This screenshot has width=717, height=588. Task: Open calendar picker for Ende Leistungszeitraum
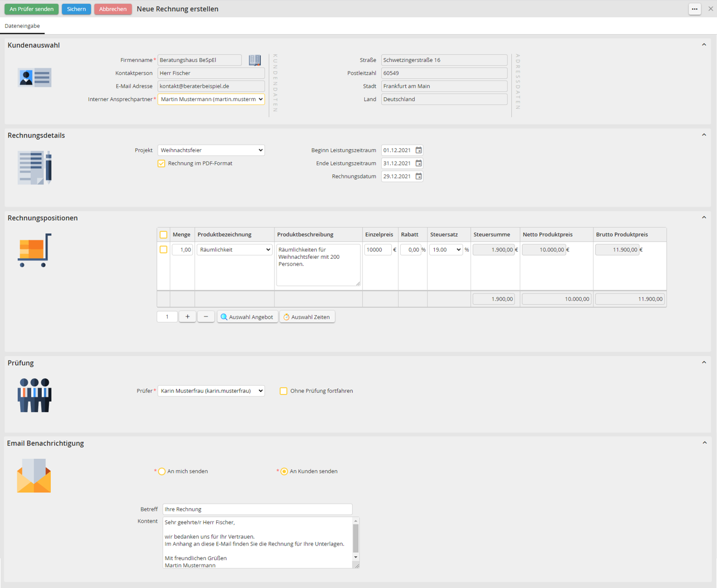pos(419,163)
